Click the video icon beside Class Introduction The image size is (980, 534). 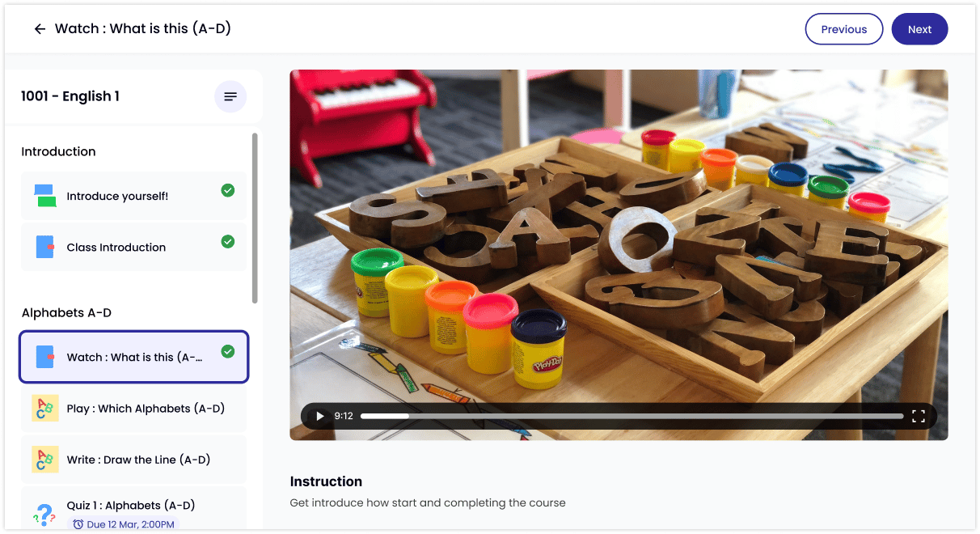click(x=45, y=247)
